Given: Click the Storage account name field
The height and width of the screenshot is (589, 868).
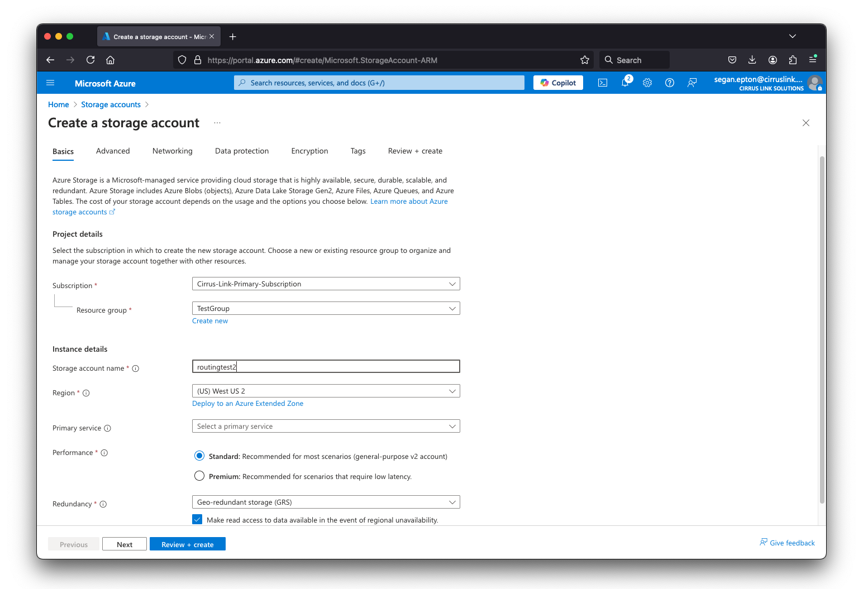Looking at the screenshot, I should click(326, 367).
